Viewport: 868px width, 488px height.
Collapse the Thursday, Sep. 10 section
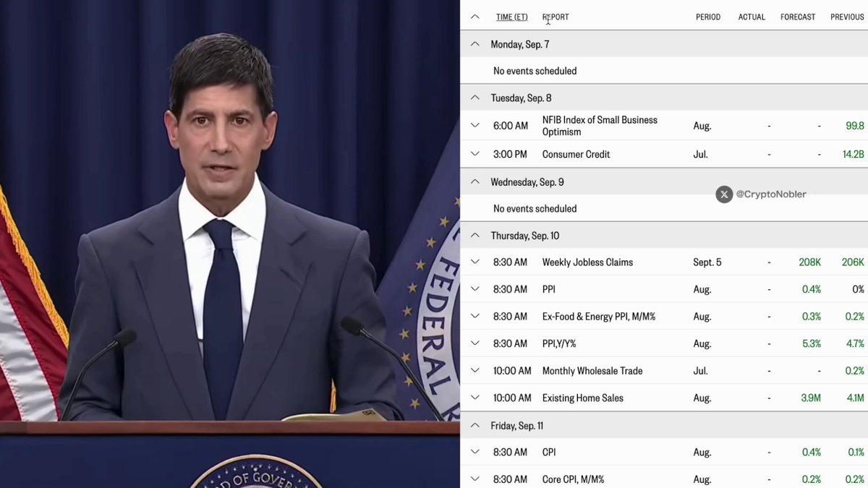(475, 236)
